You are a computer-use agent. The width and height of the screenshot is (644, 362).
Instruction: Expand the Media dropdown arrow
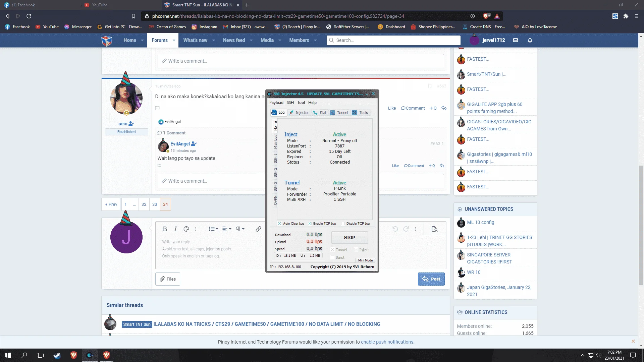click(x=280, y=40)
